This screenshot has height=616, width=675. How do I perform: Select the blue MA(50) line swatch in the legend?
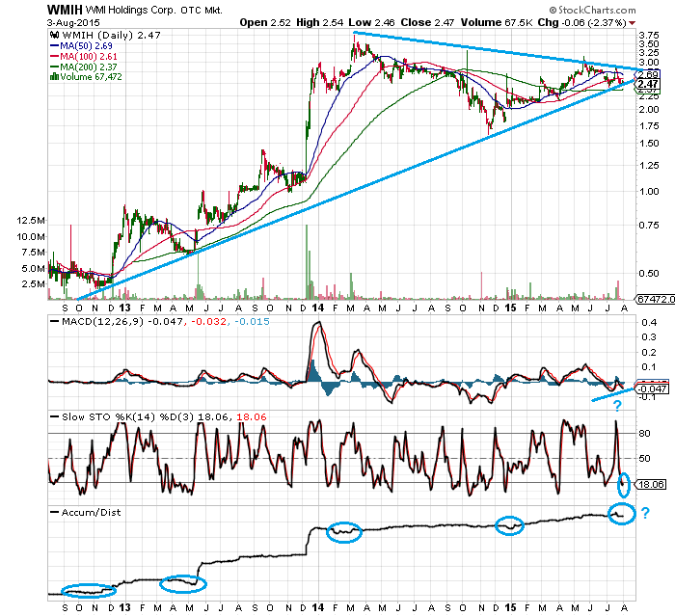pos(54,45)
